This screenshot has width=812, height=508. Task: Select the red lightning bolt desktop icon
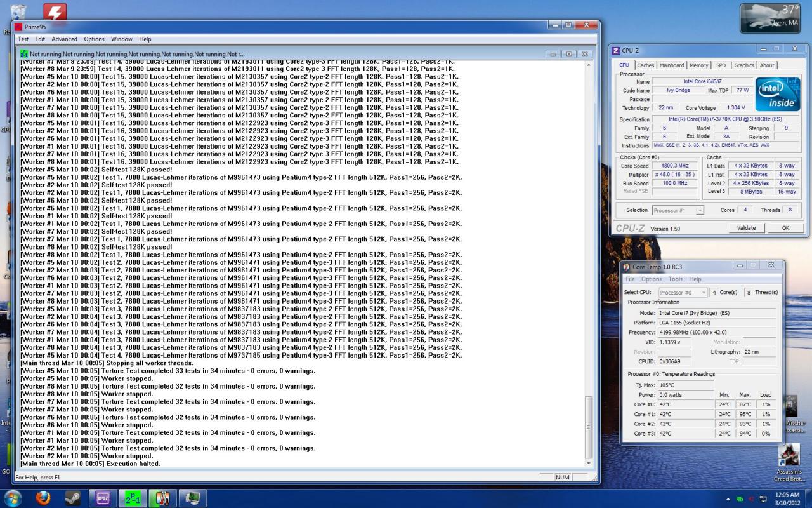pyautogui.click(x=55, y=13)
